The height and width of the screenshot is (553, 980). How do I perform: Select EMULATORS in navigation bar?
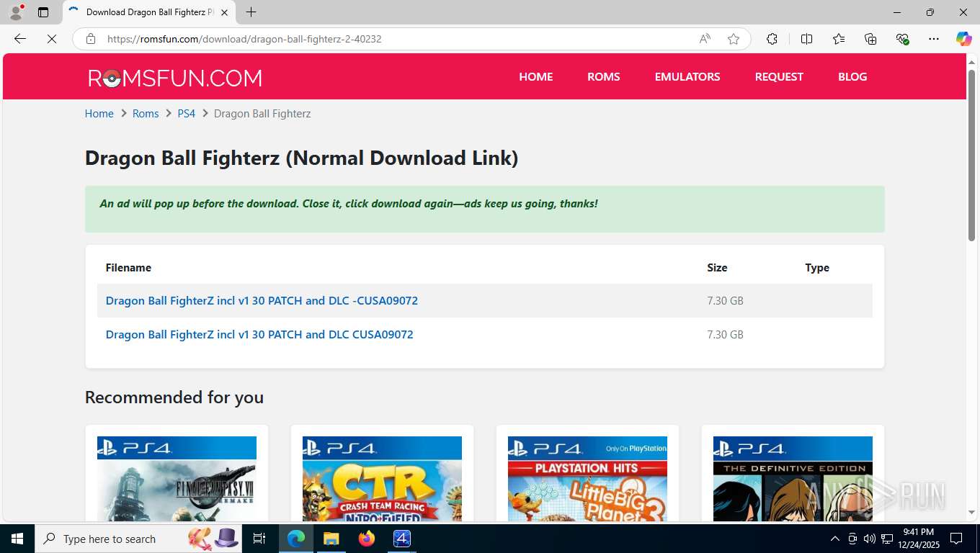pos(687,76)
